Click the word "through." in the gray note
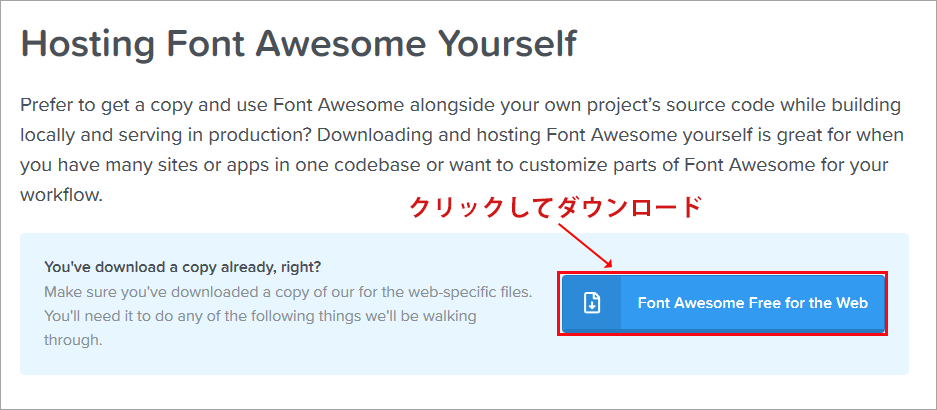The height and width of the screenshot is (410, 937). [x=73, y=340]
